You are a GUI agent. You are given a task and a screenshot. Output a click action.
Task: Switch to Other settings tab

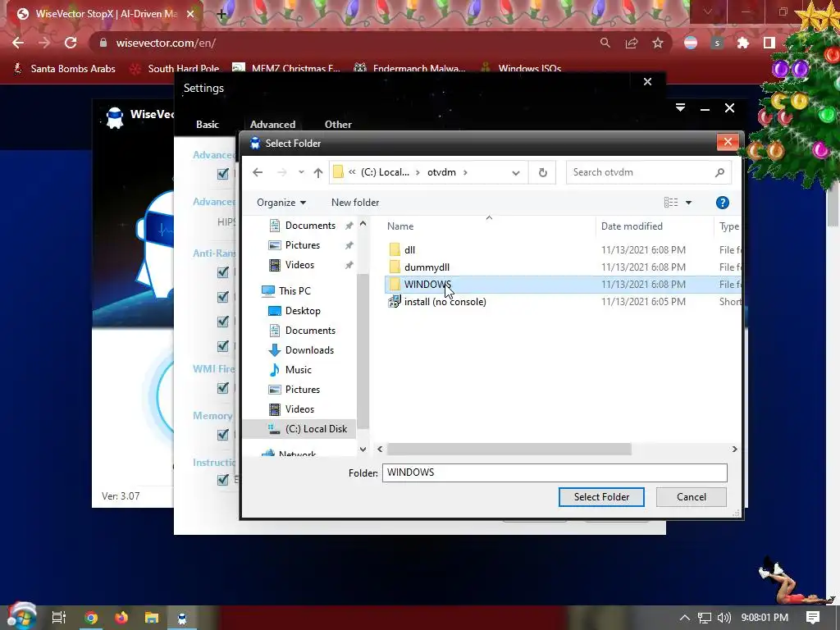[338, 125]
